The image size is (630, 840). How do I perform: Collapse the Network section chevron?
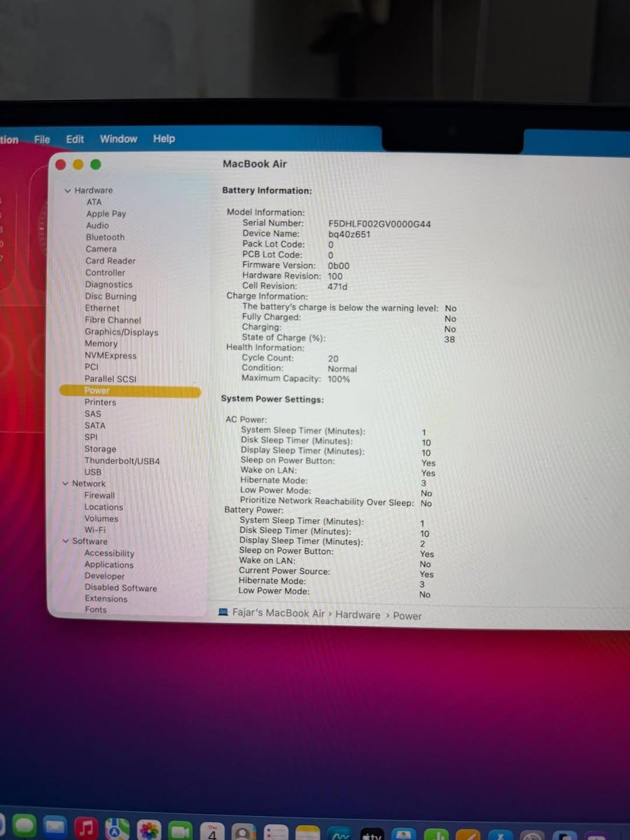[x=66, y=484]
